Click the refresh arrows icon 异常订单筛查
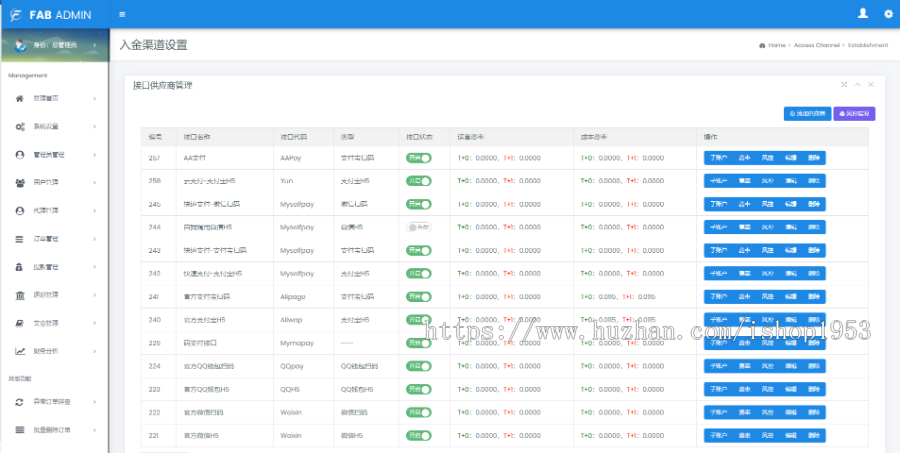The width and height of the screenshot is (900, 453). 20,402
